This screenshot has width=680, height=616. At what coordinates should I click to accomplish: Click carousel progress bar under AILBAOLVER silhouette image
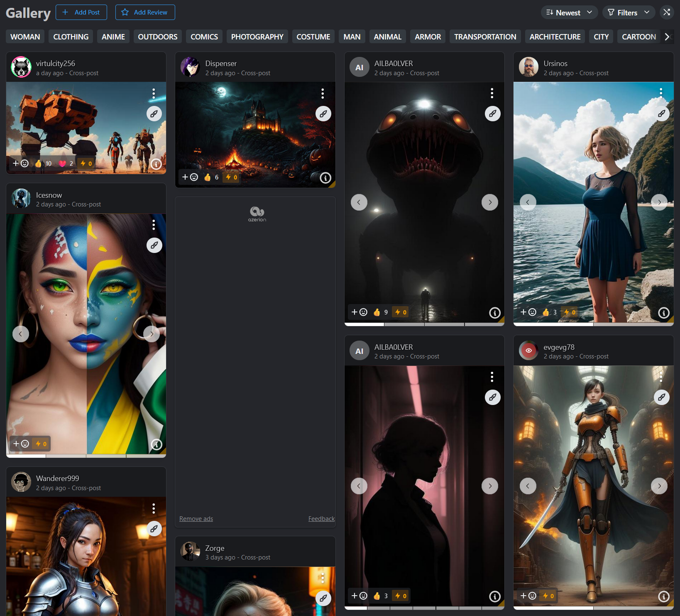[x=424, y=608]
